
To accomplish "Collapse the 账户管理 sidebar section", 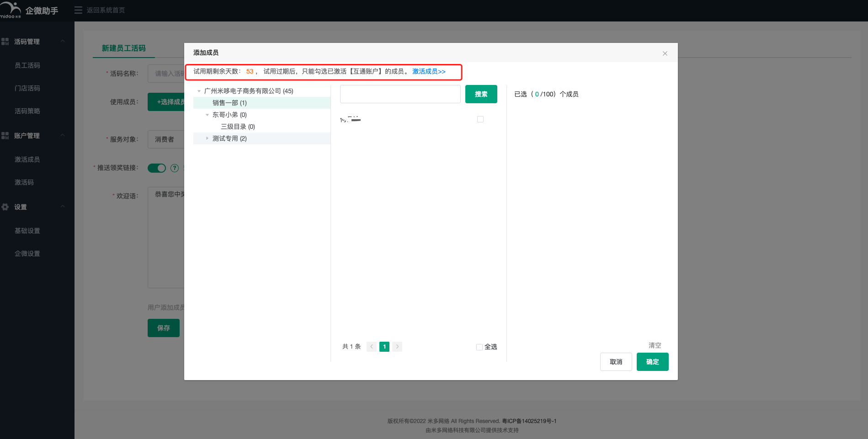I will 63,135.
